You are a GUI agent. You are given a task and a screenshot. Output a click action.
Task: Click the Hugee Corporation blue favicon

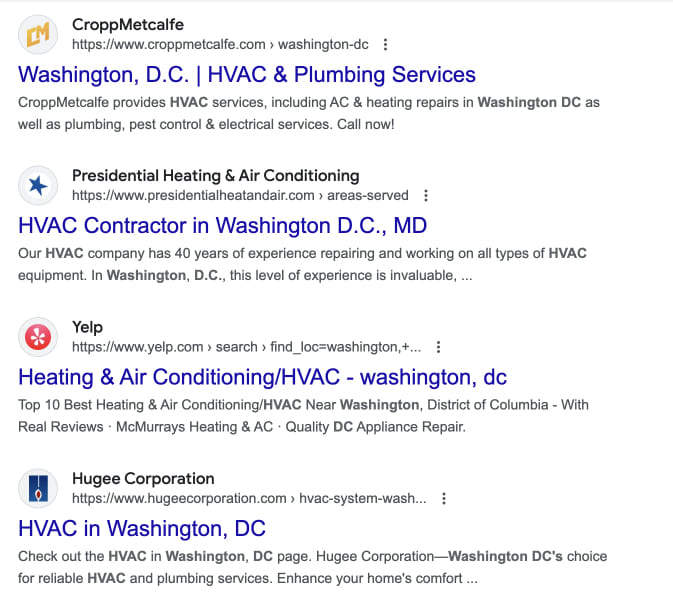coord(38,489)
